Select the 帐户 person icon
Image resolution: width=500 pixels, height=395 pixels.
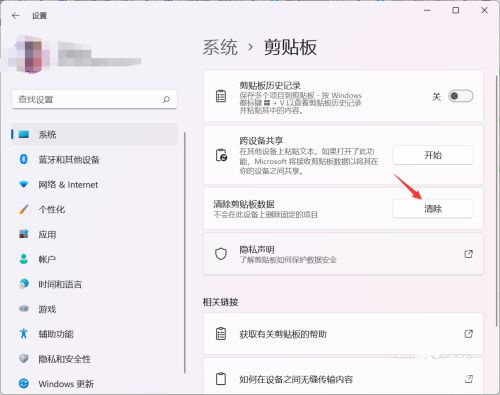pos(24,259)
